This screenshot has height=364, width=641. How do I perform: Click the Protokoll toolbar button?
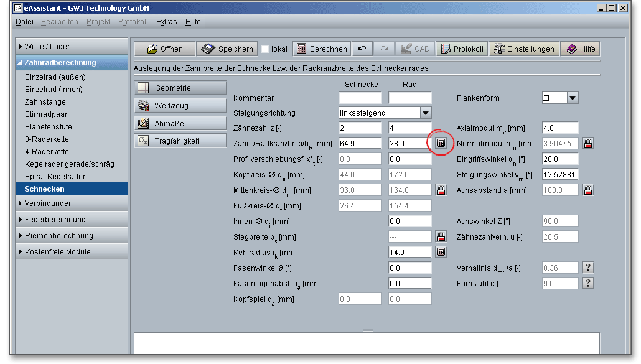pos(461,49)
